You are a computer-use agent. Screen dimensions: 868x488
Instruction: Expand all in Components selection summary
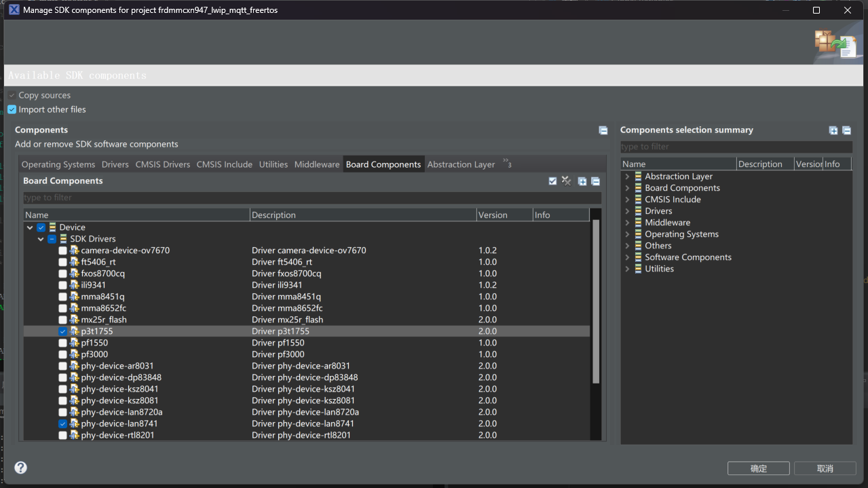click(x=833, y=130)
